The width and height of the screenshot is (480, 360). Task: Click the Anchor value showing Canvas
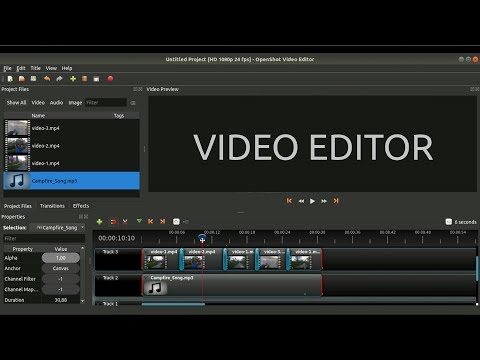(x=61, y=268)
